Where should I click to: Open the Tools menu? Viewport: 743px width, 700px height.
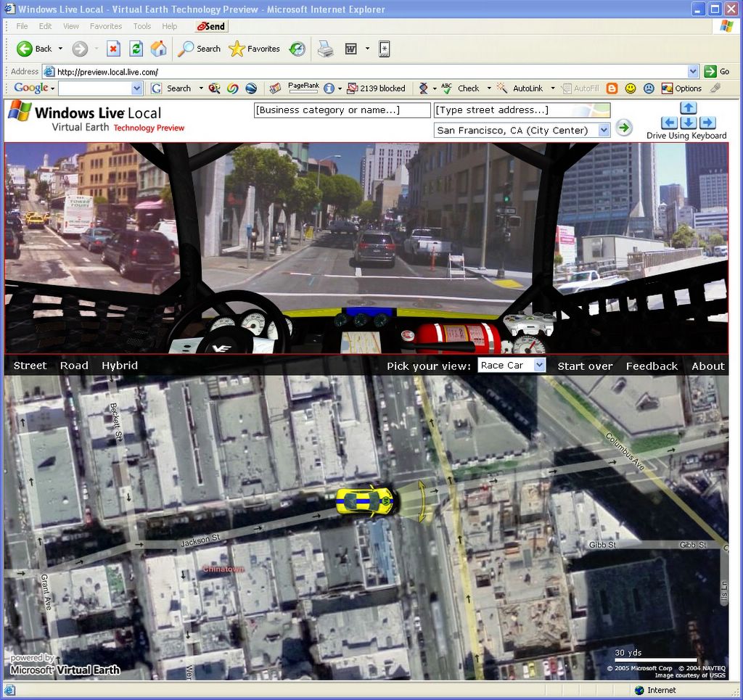pos(141,26)
